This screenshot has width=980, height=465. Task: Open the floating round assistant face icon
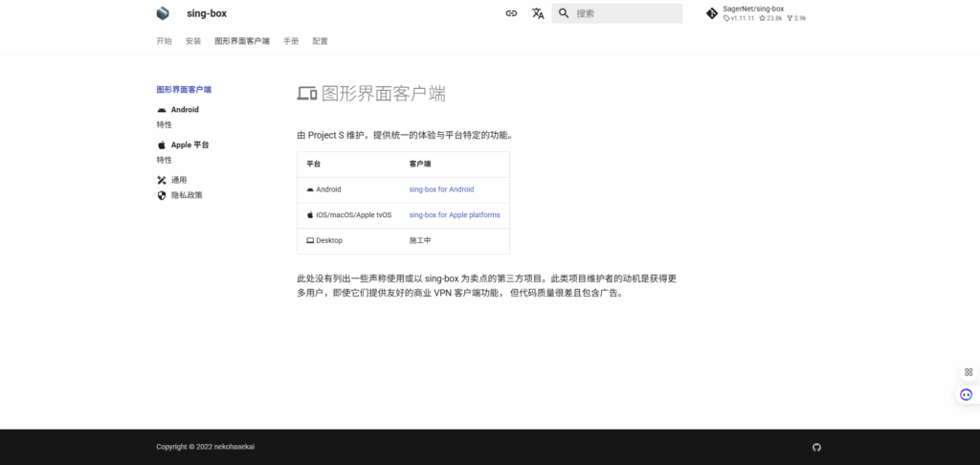[x=967, y=394]
